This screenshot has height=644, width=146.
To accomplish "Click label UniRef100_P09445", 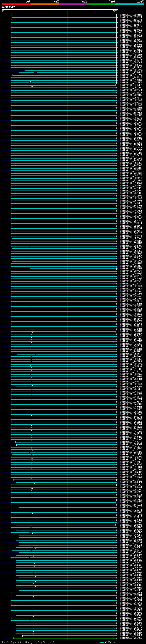I will point(131,236).
